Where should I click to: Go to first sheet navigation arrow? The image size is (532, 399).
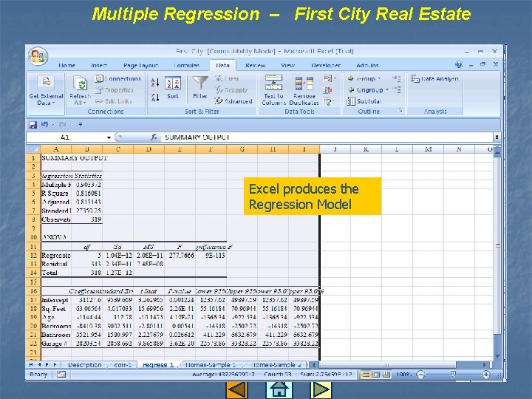click(x=31, y=365)
